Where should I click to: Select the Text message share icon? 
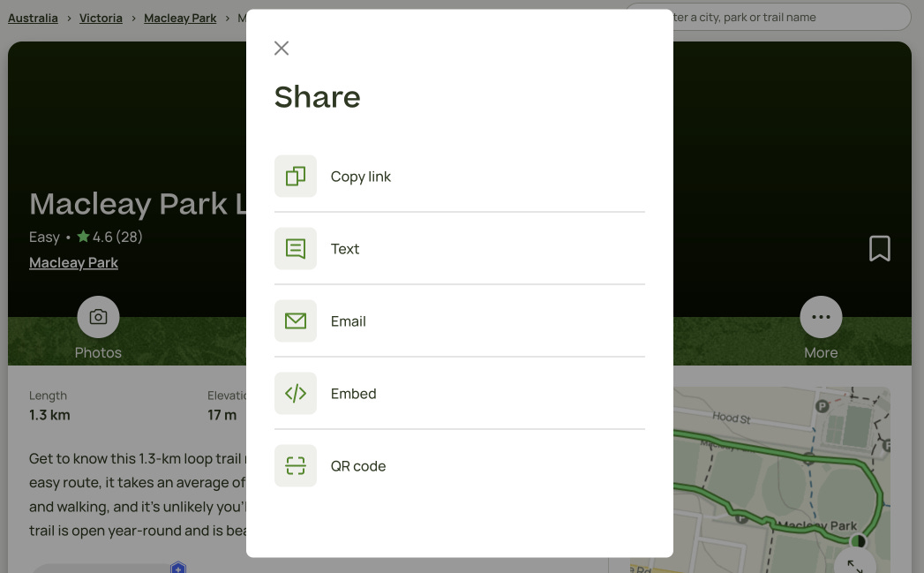(296, 248)
